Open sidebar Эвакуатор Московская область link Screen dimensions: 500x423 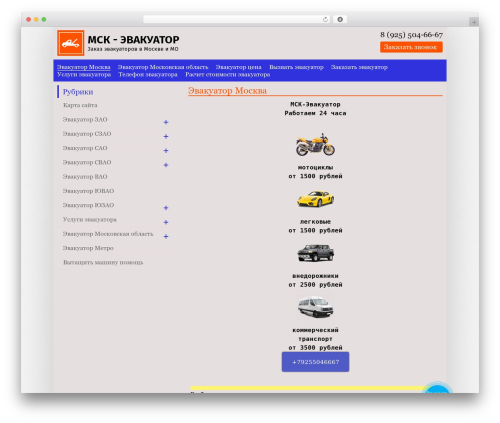(x=108, y=234)
